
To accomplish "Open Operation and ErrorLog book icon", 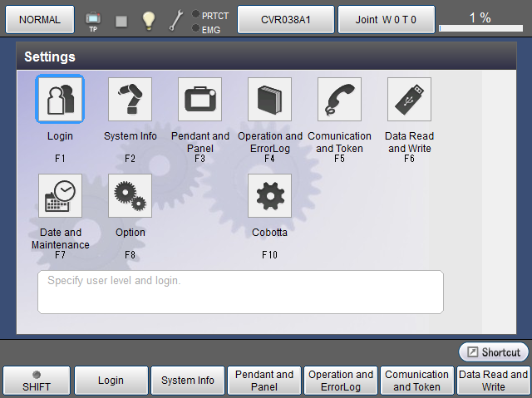I will click(269, 100).
